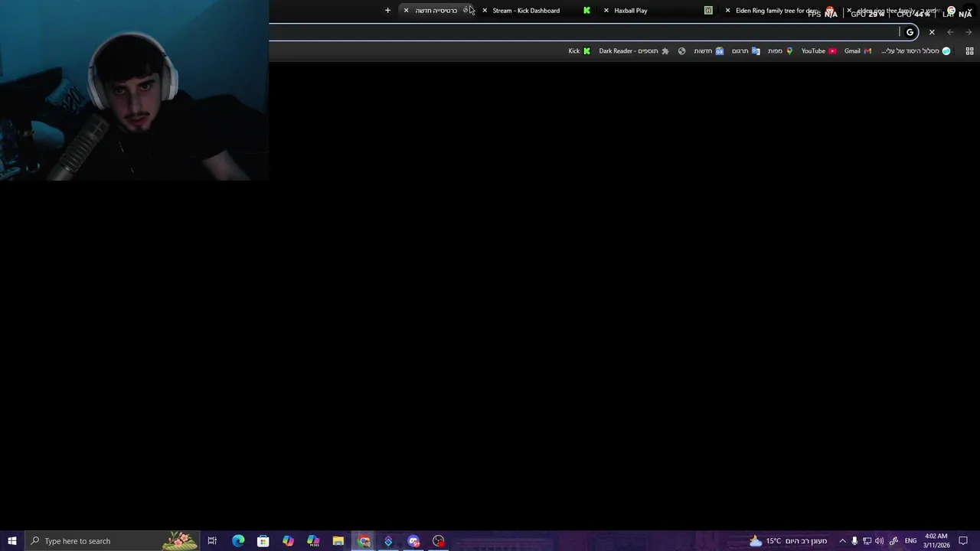Image resolution: width=980 pixels, height=551 pixels.
Task: Go forward with the forward arrow
Action: click(969, 32)
